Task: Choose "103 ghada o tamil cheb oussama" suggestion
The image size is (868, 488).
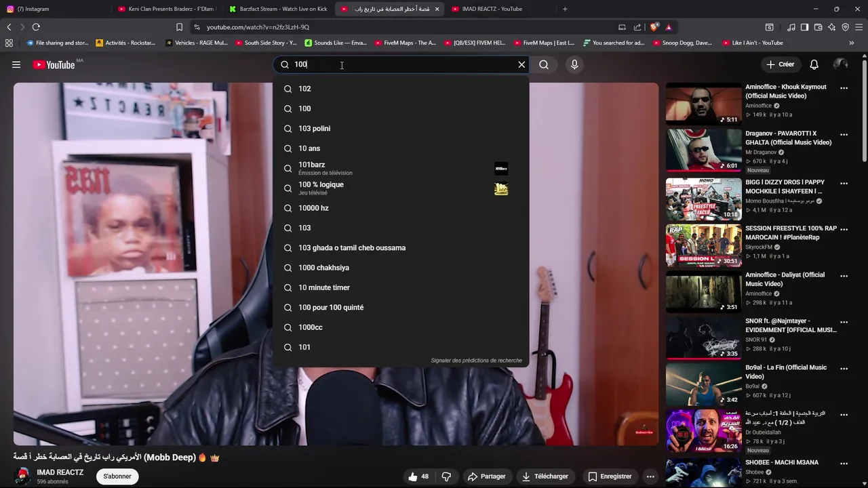Action: [401, 247]
